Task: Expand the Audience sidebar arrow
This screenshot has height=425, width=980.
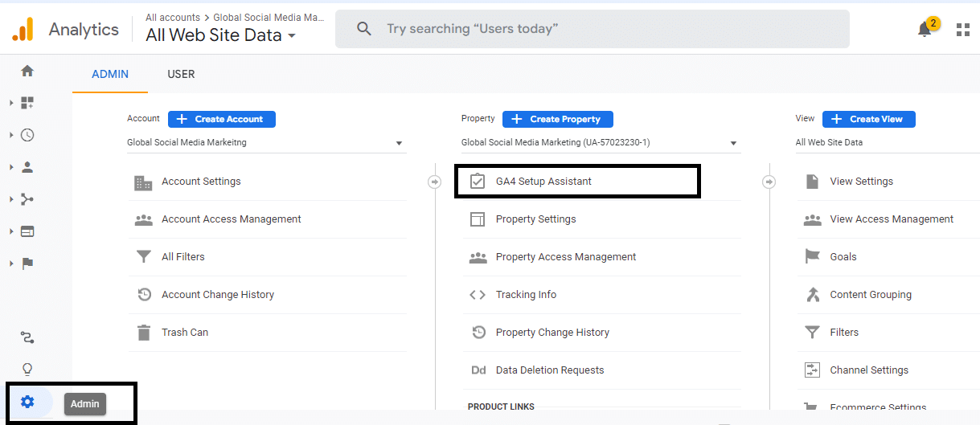Action: 11,167
